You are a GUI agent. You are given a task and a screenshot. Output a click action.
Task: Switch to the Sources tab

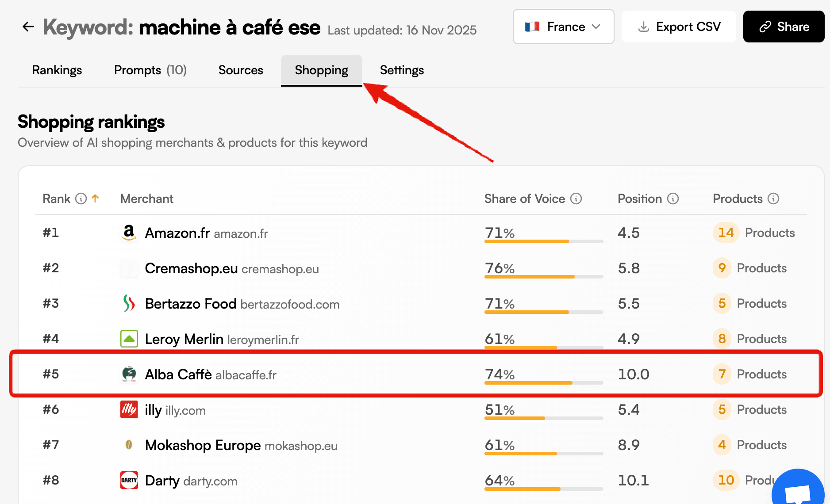pos(240,70)
